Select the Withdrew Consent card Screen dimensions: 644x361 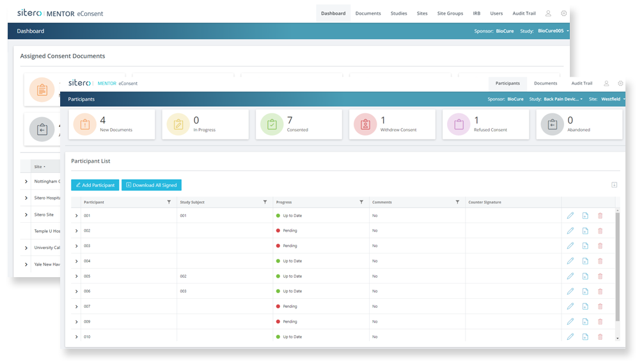[x=392, y=124]
